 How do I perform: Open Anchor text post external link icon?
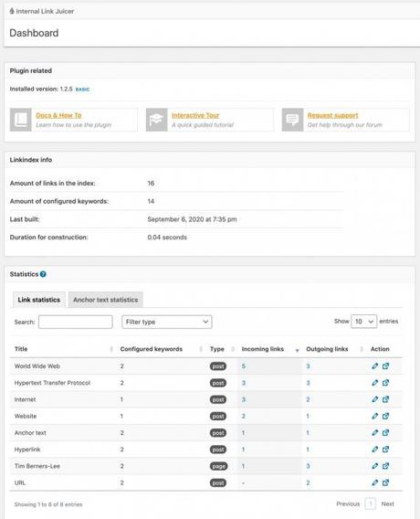pyautogui.click(x=385, y=432)
